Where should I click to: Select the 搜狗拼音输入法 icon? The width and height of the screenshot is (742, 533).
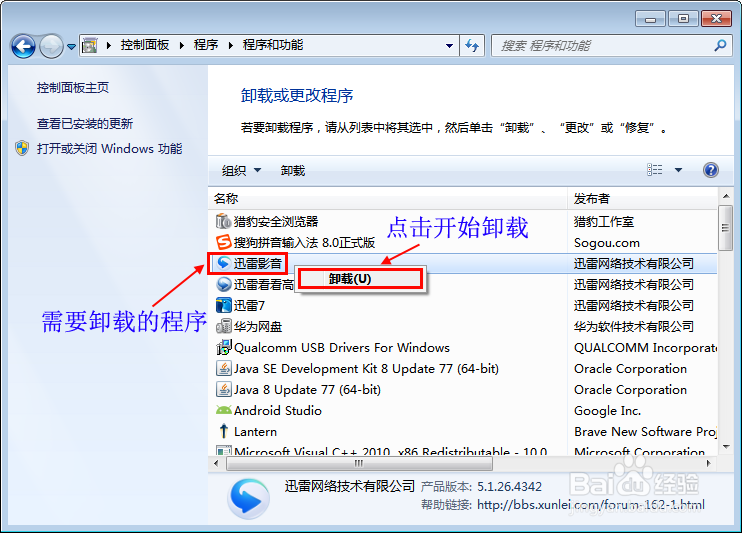coord(223,242)
